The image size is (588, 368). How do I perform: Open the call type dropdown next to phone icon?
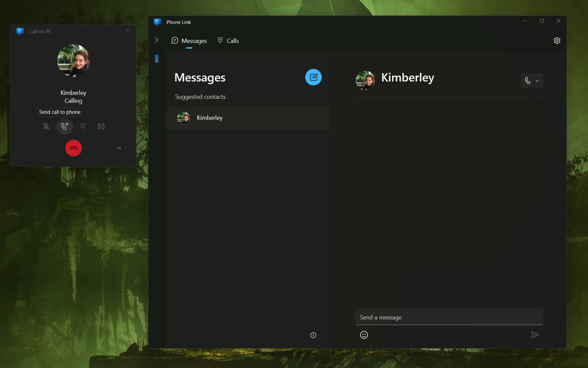click(x=537, y=81)
